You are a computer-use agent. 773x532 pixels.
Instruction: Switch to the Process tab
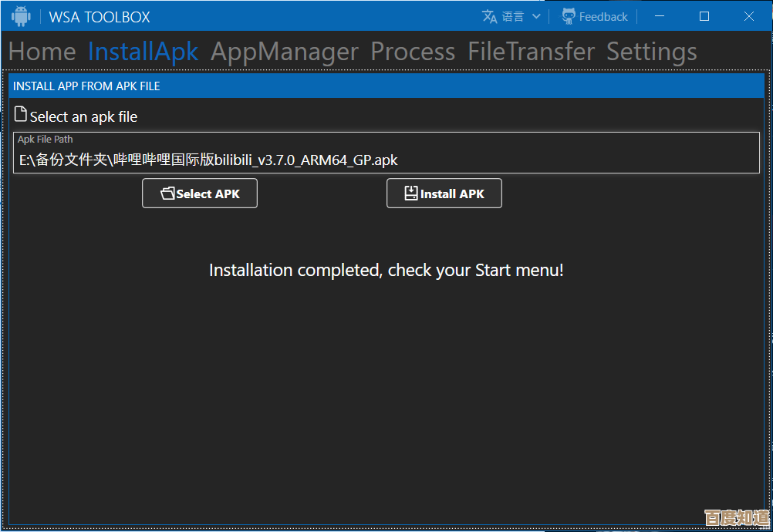(x=413, y=52)
